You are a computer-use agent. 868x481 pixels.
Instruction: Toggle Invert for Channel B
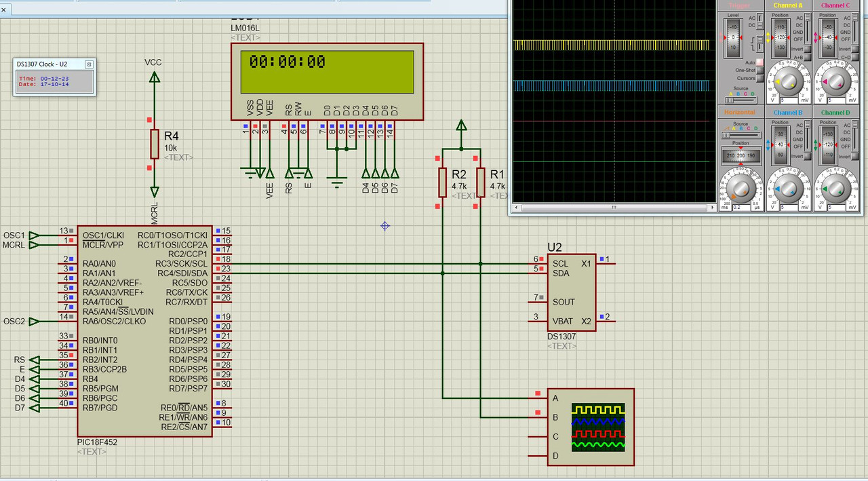[x=807, y=157]
